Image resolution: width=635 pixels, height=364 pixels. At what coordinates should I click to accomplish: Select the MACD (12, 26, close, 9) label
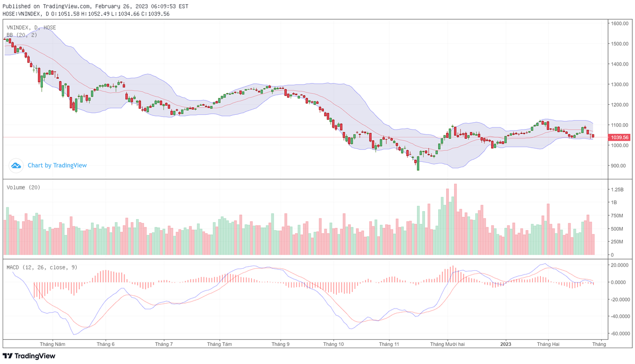pos(42,267)
